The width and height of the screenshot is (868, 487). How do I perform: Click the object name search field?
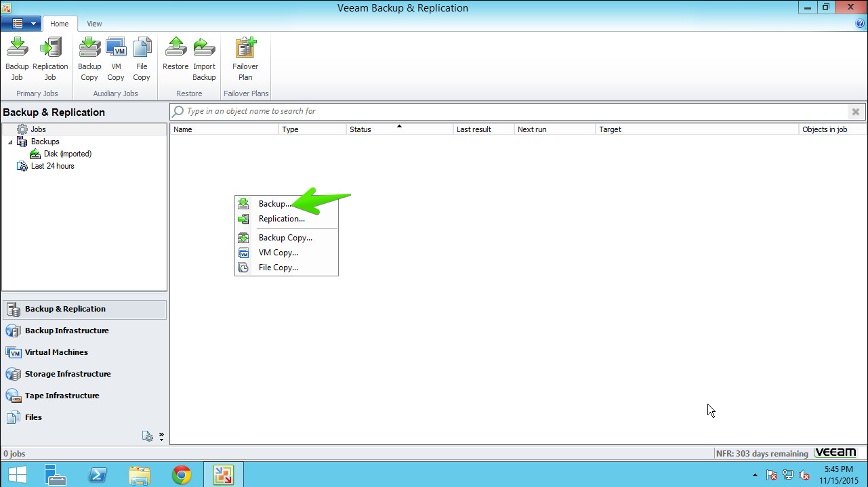(x=508, y=112)
